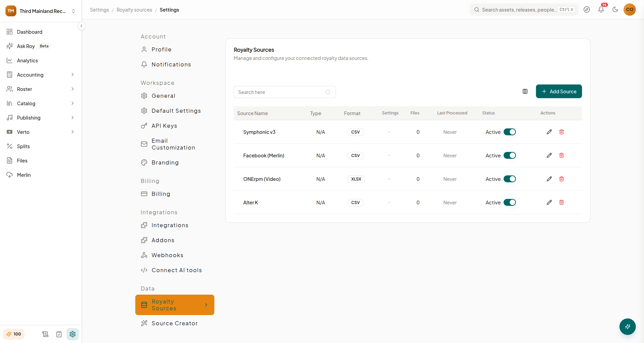Expand the Roster menu
This screenshot has width=644, height=343.
[41, 89]
